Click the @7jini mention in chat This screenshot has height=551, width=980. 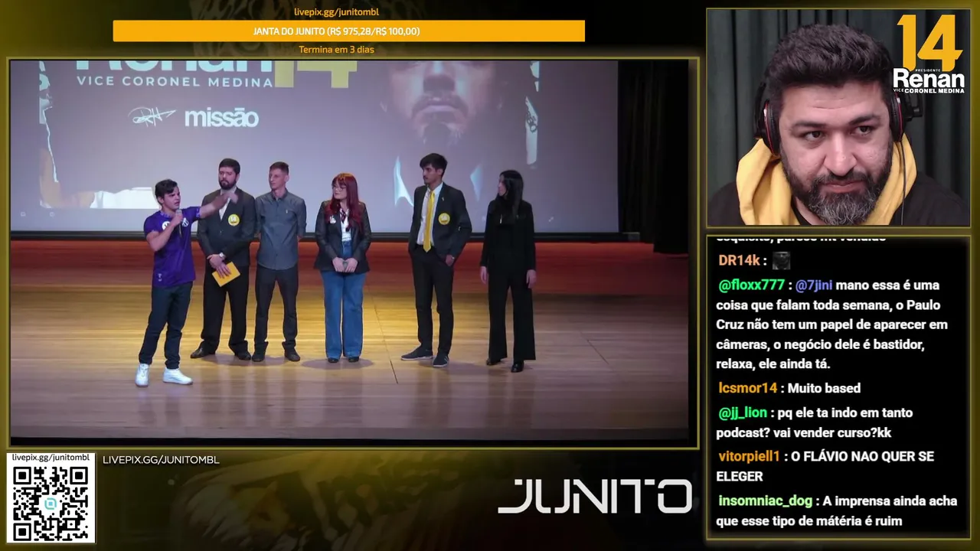tap(814, 285)
